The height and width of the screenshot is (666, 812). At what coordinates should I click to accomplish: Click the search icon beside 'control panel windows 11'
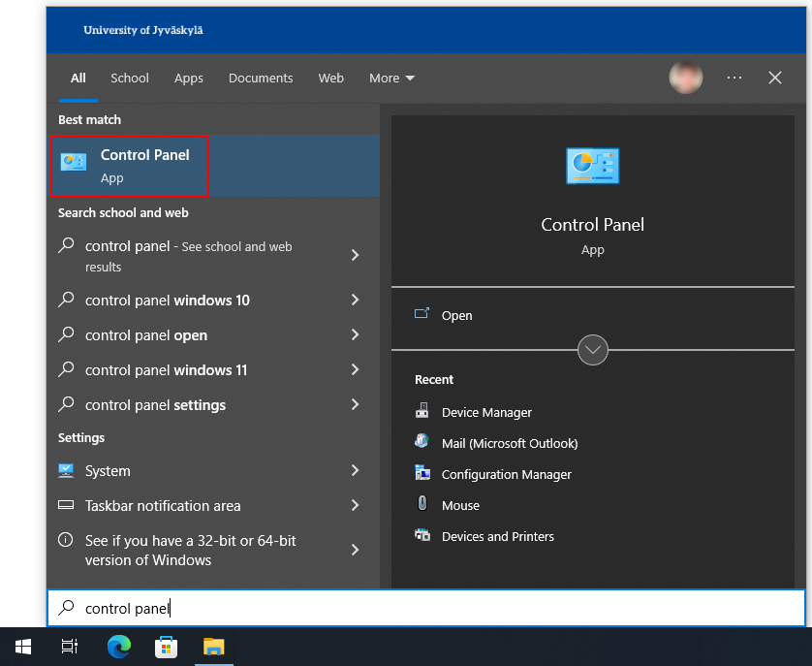pyautogui.click(x=66, y=369)
